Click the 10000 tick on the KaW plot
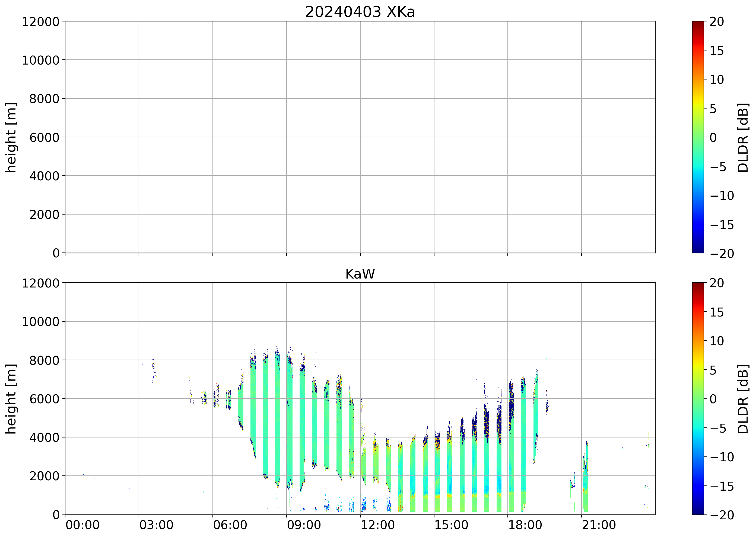The width and height of the screenshot is (756, 537). (x=40, y=322)
